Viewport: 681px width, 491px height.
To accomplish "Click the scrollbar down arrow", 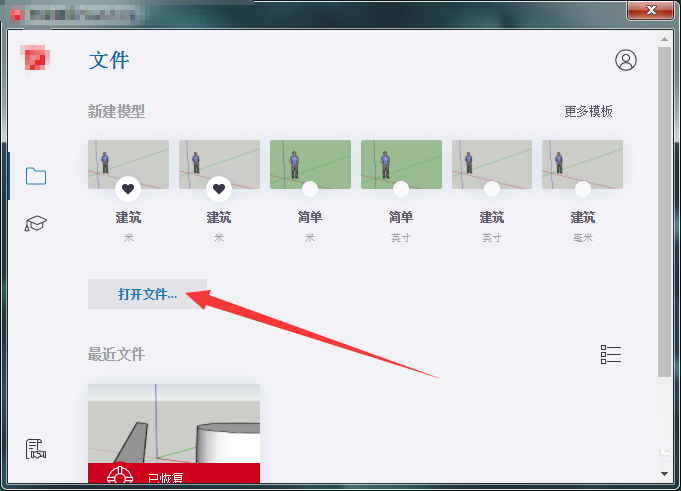I will 664,474.
